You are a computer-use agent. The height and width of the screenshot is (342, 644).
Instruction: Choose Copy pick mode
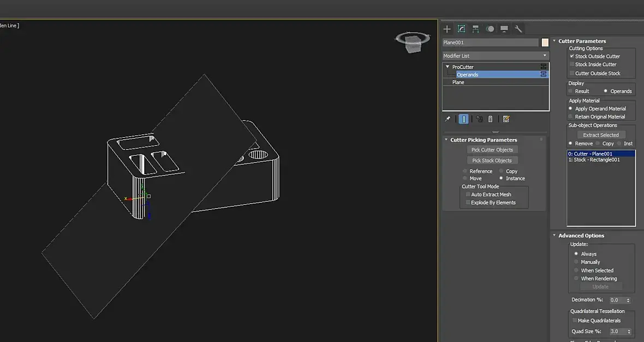501,171
